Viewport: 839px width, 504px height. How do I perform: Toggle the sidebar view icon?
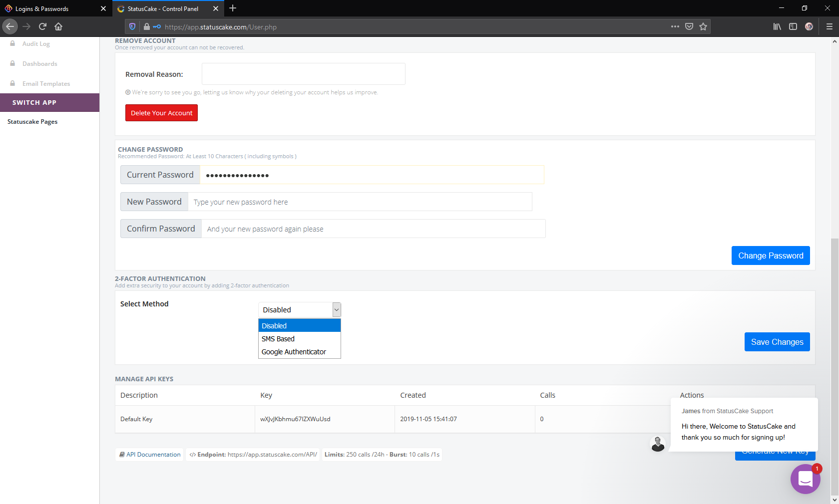tap(793, 26)
